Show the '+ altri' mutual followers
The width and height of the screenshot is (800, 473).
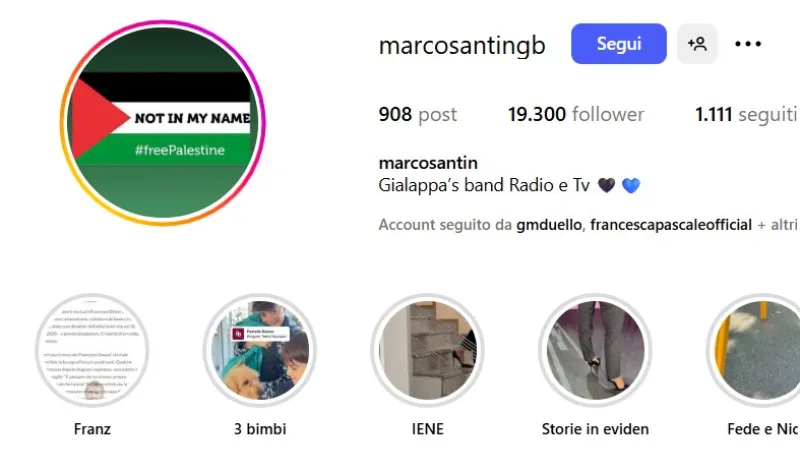(x=777, y=225)
